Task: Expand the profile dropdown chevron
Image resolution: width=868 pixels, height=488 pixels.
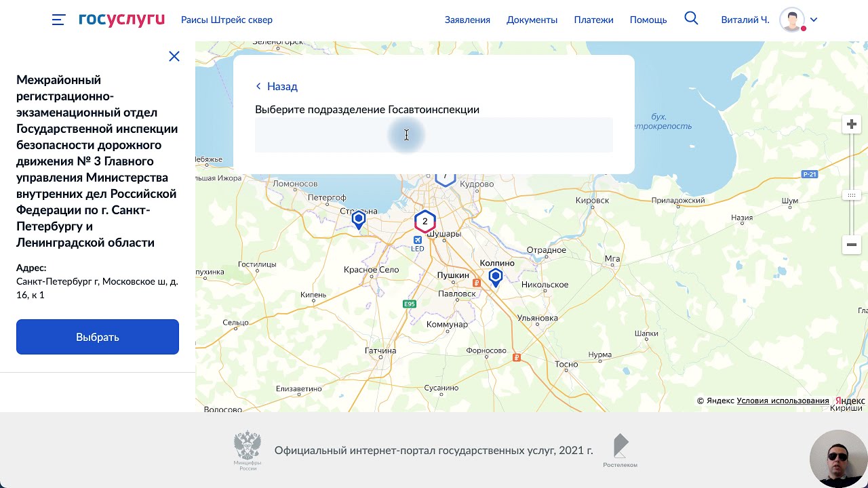Action: point(814,20)
